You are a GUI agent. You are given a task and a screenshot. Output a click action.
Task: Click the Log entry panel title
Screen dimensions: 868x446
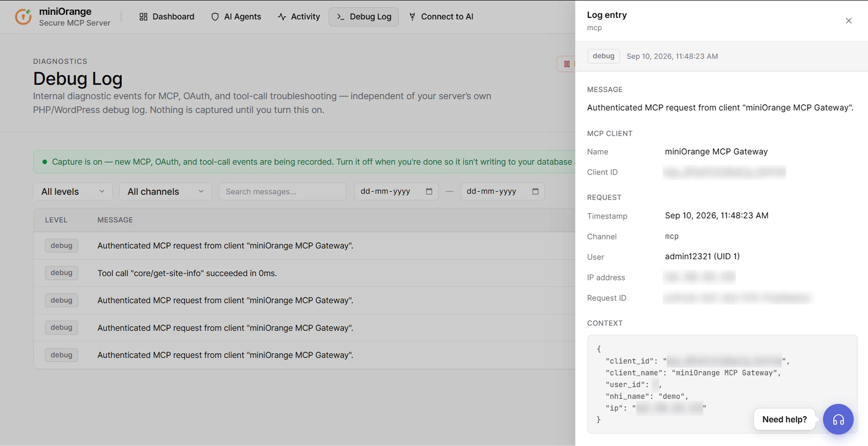pos(607,15)
